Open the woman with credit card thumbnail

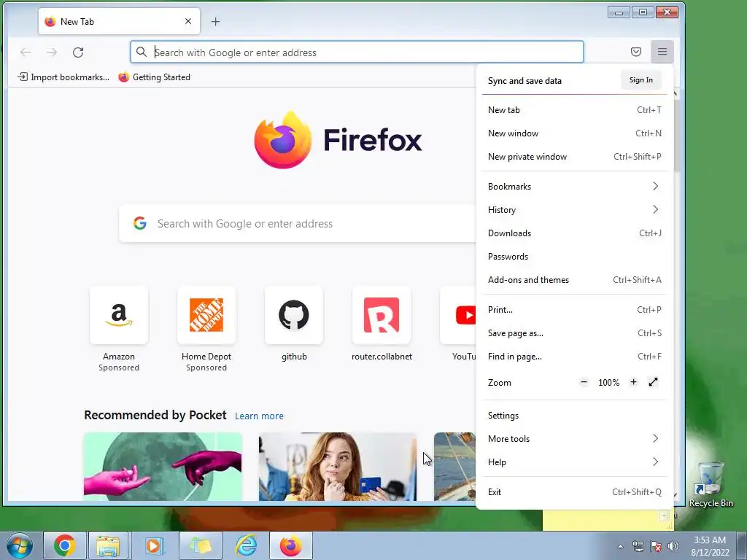click(x=337, y=466)
